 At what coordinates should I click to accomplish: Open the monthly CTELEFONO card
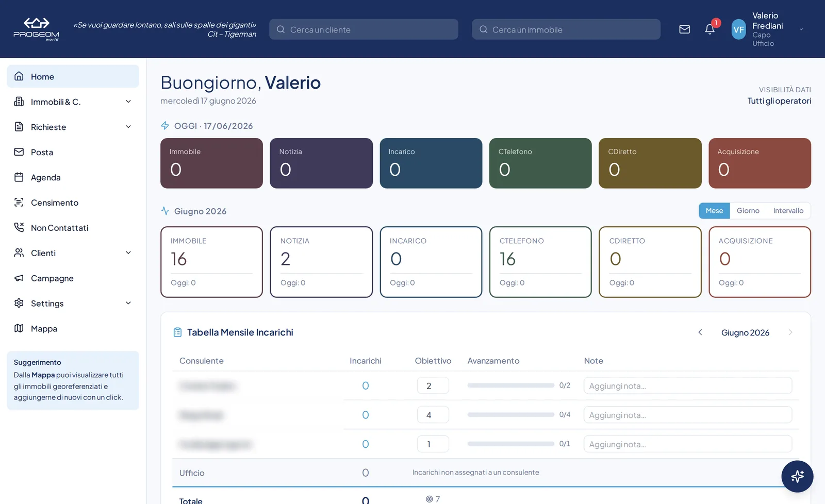click(540, 262)
